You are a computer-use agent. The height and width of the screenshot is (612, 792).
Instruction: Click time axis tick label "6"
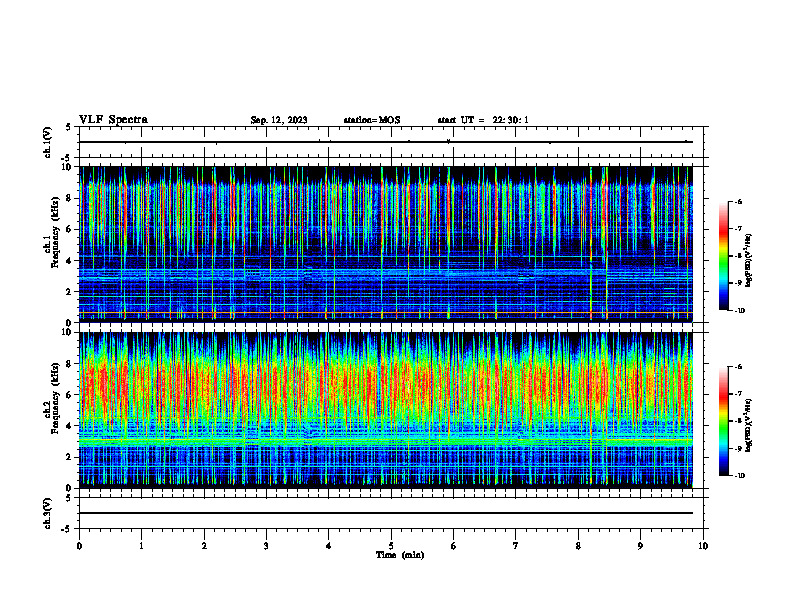click(454, 546)
